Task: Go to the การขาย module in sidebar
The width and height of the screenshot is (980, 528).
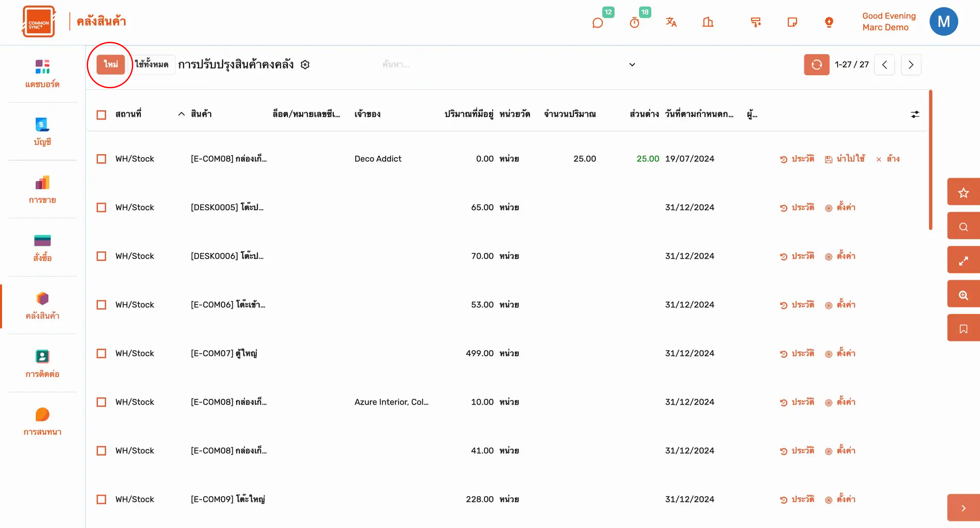Action: click(42, 190)
